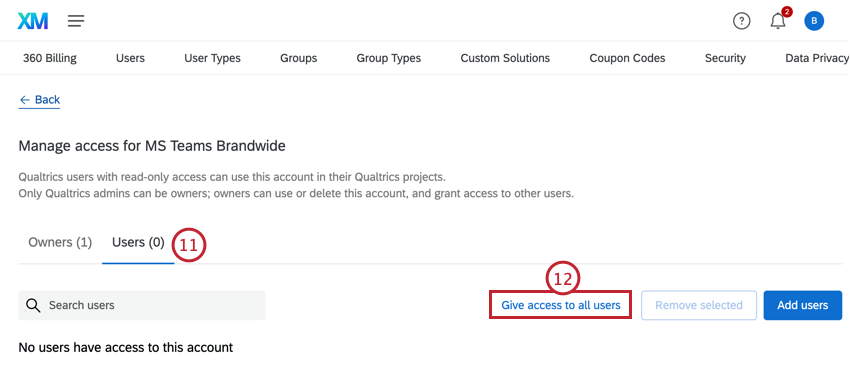Select the Users (0) tab

coord(138,242)
